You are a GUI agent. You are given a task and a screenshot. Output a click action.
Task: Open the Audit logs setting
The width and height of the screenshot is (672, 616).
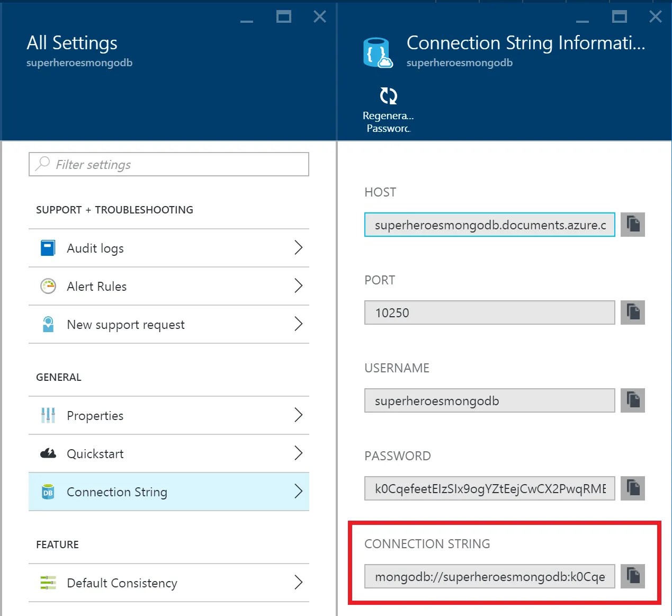tap(169, 248)
